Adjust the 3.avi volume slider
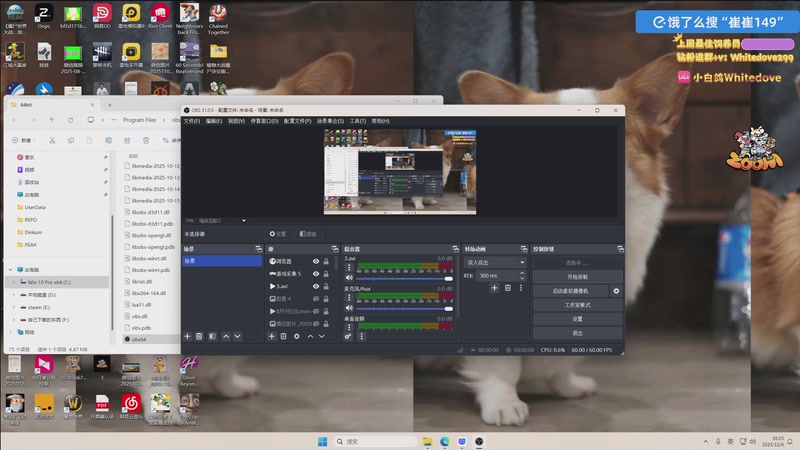This screenshot has height=450, width=800. click(x=404, y=279)
